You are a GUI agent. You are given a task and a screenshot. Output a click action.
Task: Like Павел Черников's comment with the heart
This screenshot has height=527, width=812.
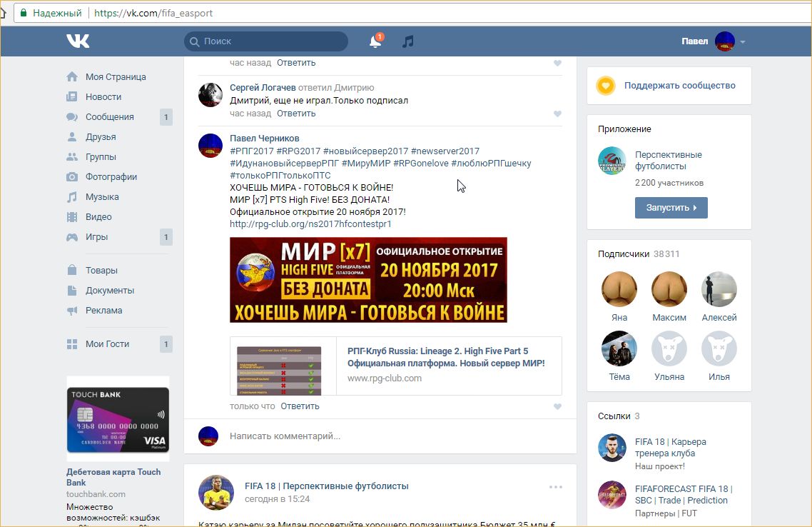click(557, 406)
